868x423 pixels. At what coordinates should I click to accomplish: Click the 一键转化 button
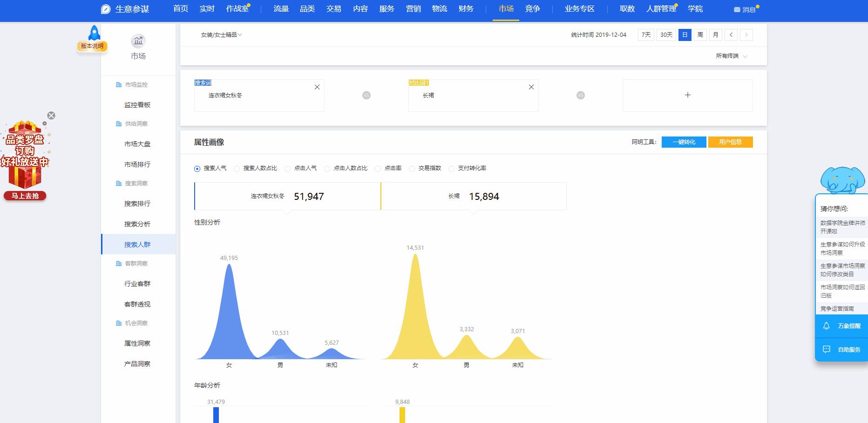click(684, 142)
